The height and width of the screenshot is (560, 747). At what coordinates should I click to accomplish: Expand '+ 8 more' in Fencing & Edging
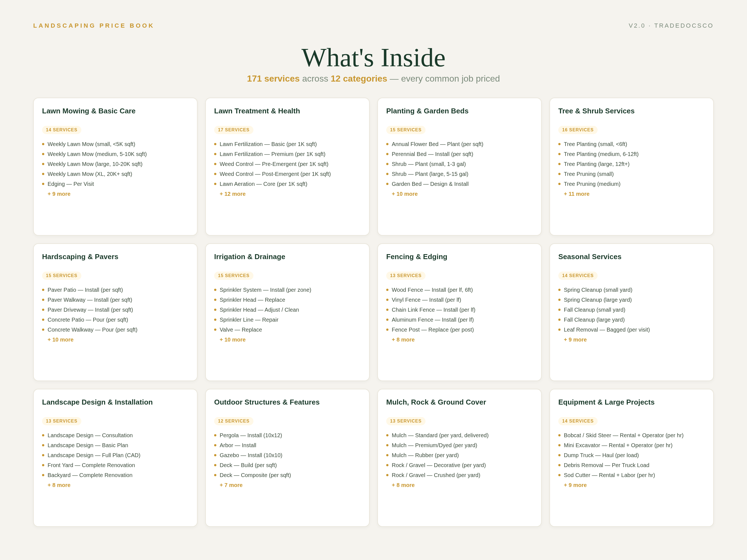(403, 340)
